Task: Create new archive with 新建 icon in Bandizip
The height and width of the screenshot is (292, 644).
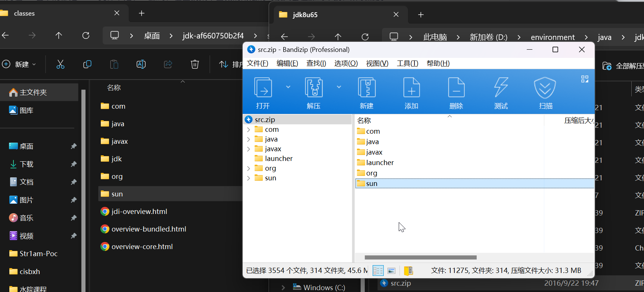Action: click(367, 88)
